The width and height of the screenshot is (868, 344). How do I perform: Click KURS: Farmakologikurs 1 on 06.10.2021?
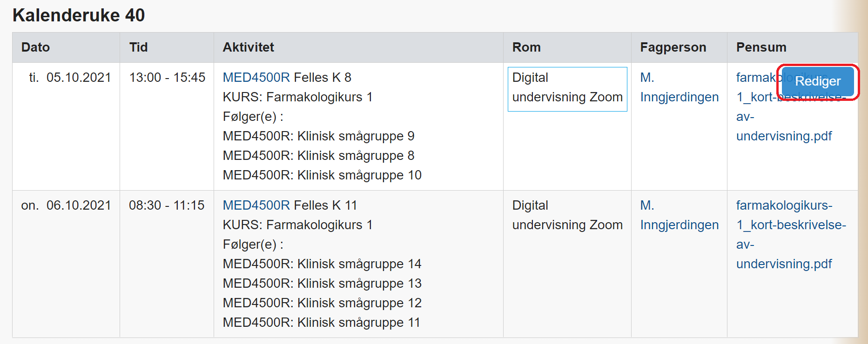(x=298, y=225)
